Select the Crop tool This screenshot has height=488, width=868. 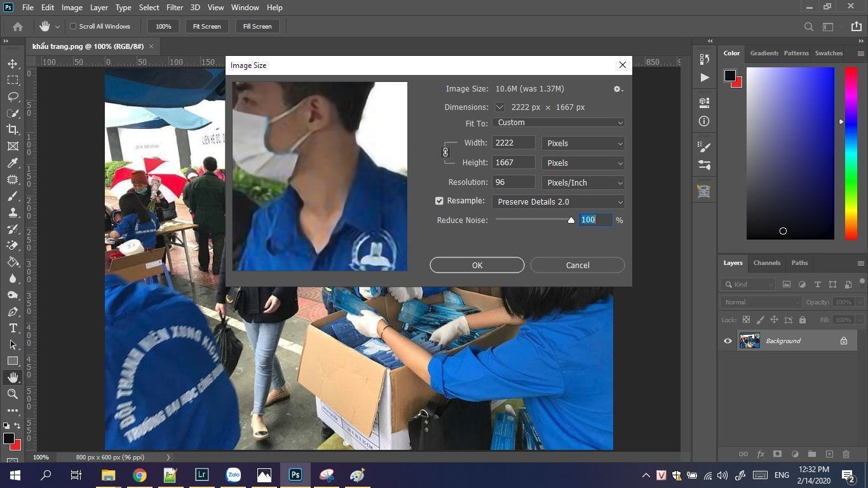pyautogui.click(x=13, y=130)
